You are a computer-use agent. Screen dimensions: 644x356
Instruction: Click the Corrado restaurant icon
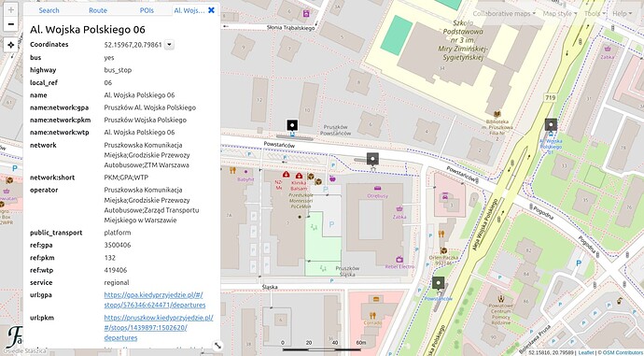click(x=372, y=315)
